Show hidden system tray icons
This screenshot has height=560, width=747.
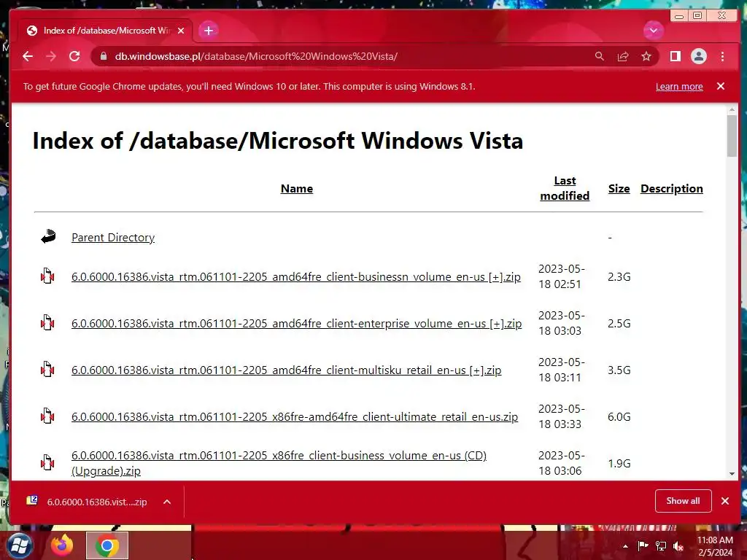625,546
